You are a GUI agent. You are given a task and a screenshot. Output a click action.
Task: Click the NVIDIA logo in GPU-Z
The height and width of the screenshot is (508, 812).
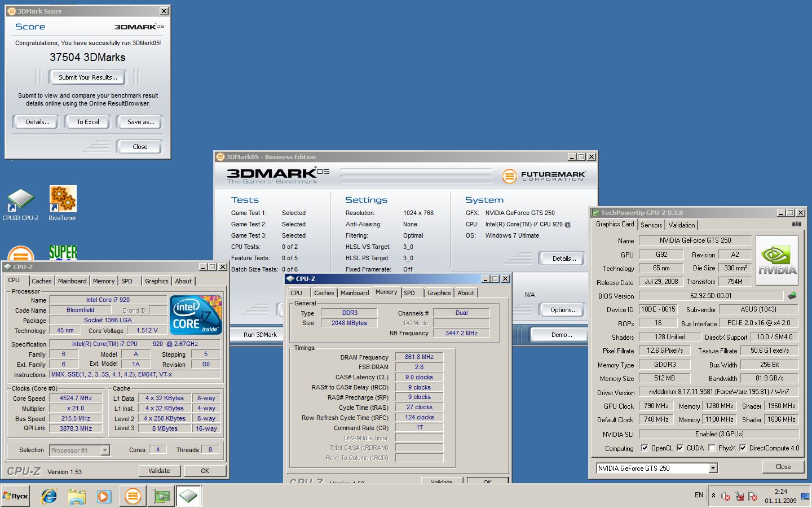point(777,260)
